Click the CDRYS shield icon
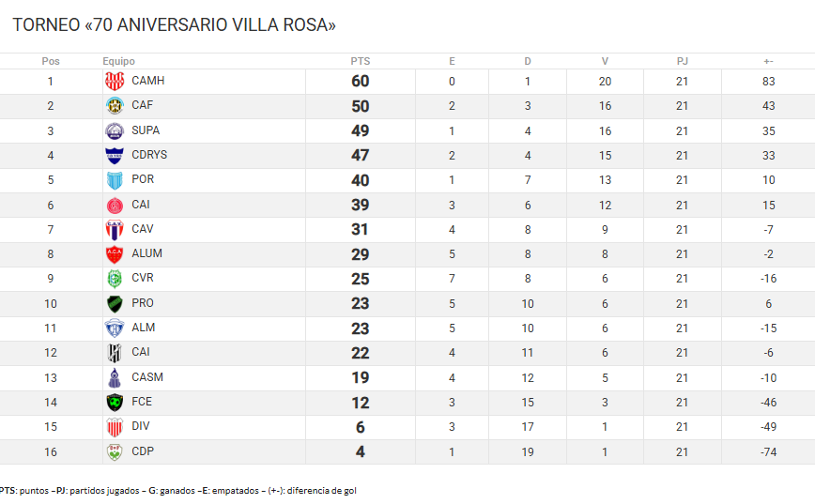The height and width of the screenshot is (504, 815). coord(115,155)
